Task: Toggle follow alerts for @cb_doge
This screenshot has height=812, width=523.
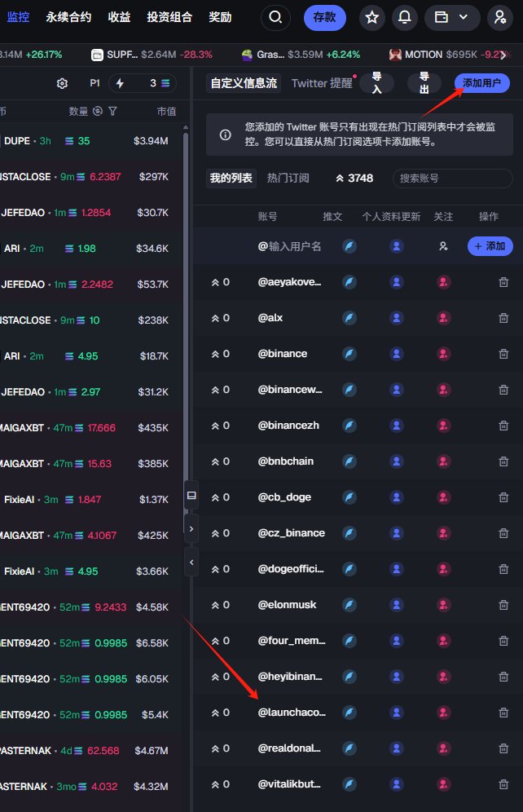Action: [443, 497]
